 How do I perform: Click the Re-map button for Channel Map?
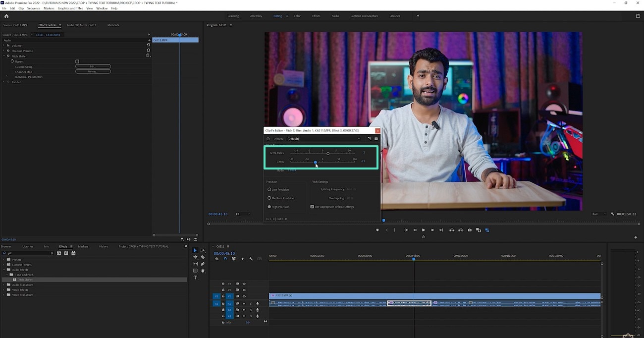(x=93, y=72)
